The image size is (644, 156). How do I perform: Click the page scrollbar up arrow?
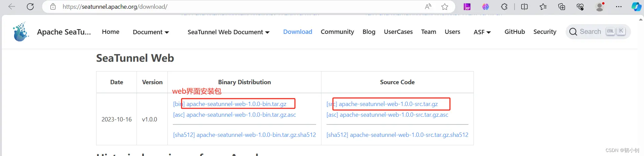[641, 19]
